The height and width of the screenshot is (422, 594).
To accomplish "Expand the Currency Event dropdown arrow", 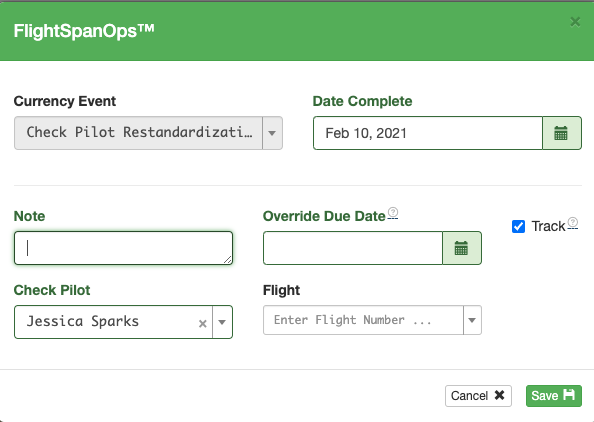I will [x=272, y=133].
